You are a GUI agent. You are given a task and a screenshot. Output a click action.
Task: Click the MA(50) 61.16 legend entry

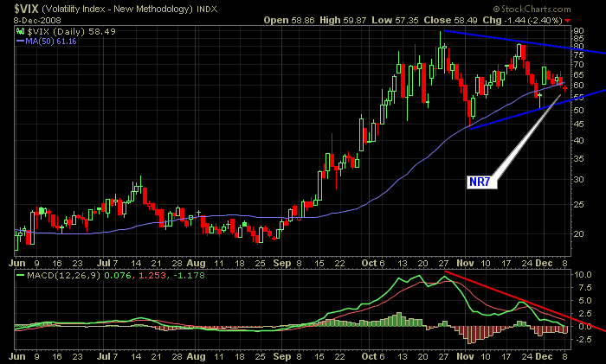[x=47, y=42]
